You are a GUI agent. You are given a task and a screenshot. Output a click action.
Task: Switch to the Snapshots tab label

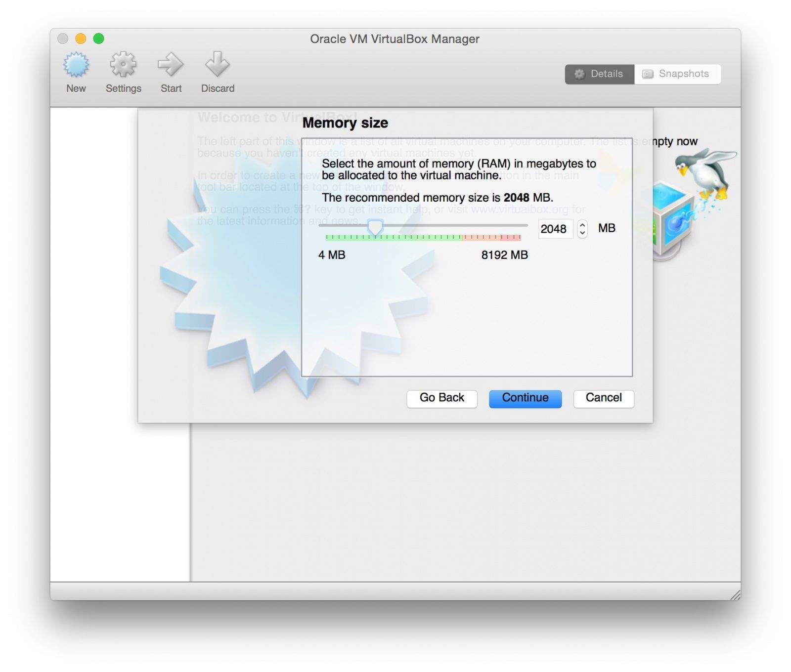(x=683, y=74)
